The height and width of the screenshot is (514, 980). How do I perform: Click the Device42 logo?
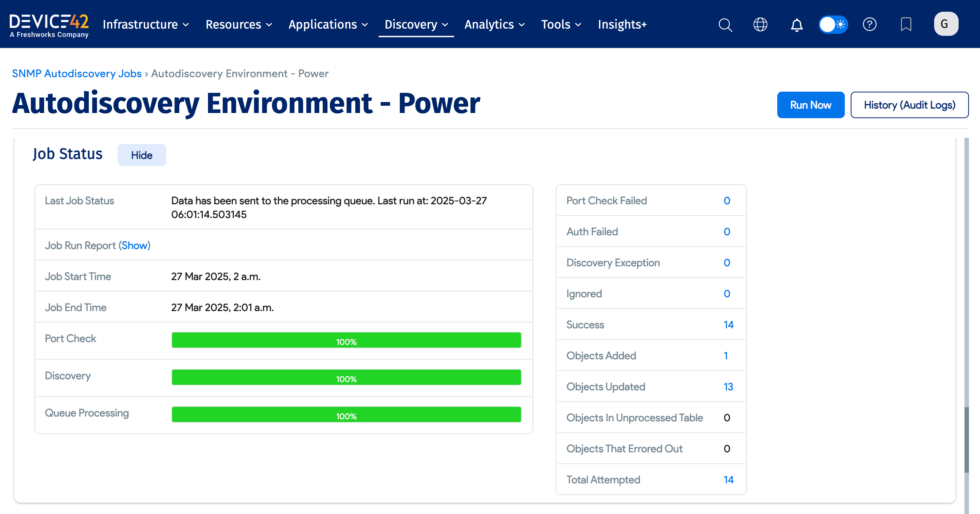tap(49, 23)
